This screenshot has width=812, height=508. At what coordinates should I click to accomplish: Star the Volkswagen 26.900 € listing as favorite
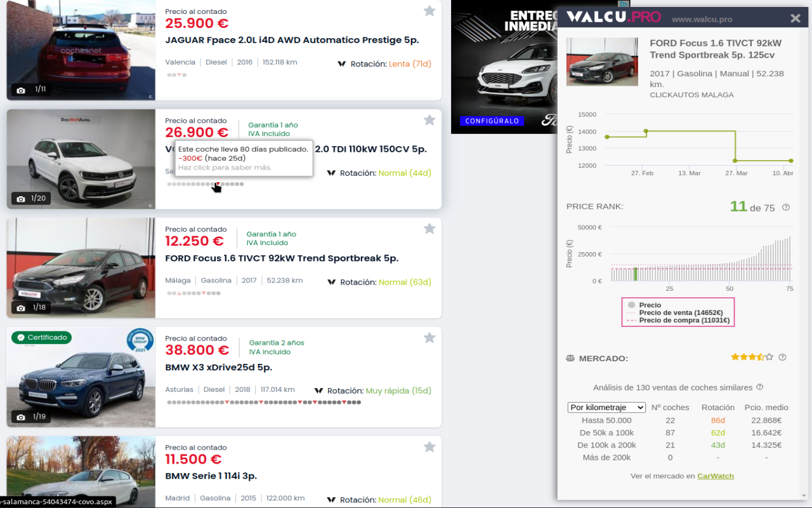[x=429, y=120]
